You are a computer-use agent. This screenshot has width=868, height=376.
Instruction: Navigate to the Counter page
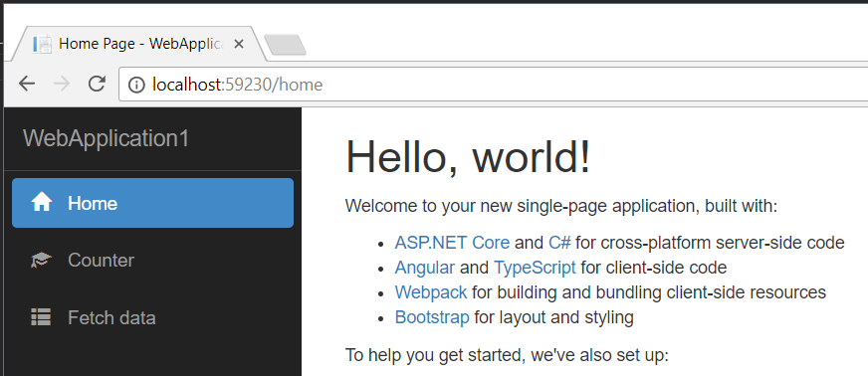[x=152, y=261]
